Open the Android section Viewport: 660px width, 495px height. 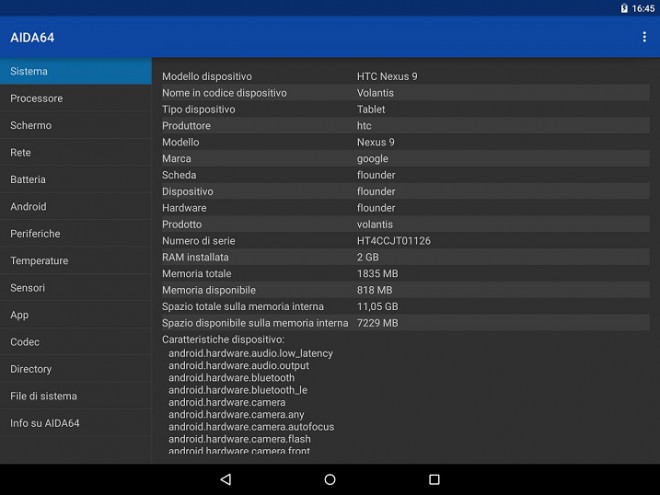point(76,206)
